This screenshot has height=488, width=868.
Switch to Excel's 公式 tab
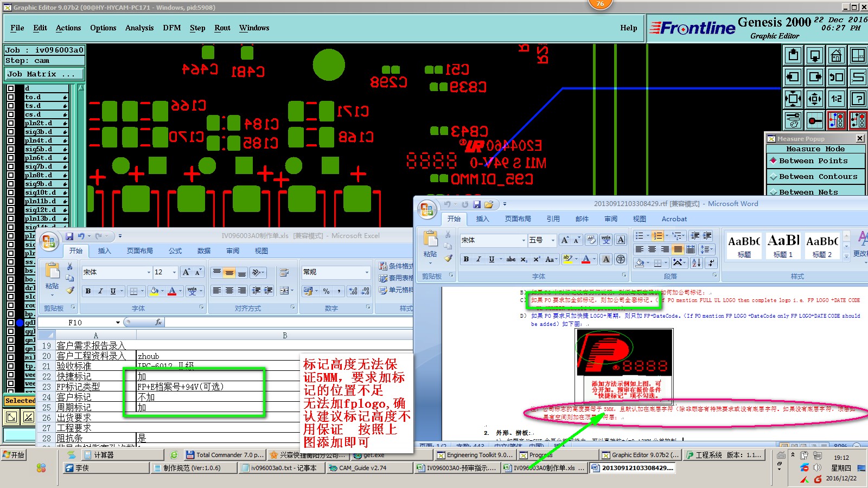(x=175, y=251)
